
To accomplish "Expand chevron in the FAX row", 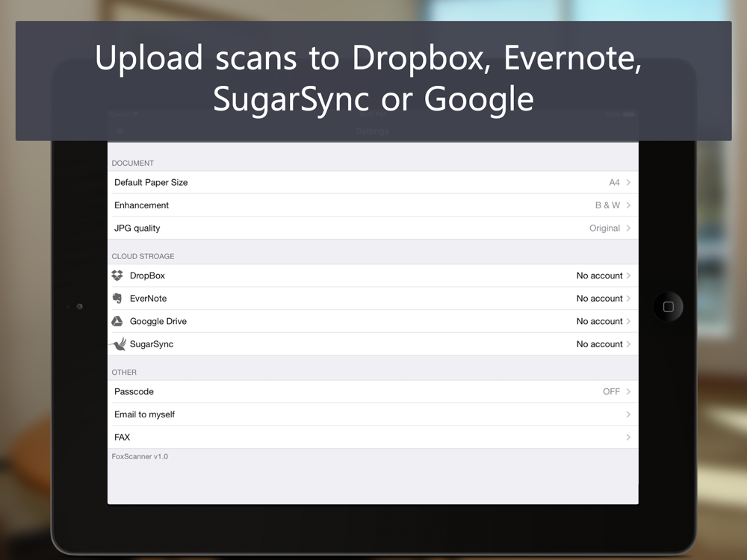I will [x=628, y=437].
